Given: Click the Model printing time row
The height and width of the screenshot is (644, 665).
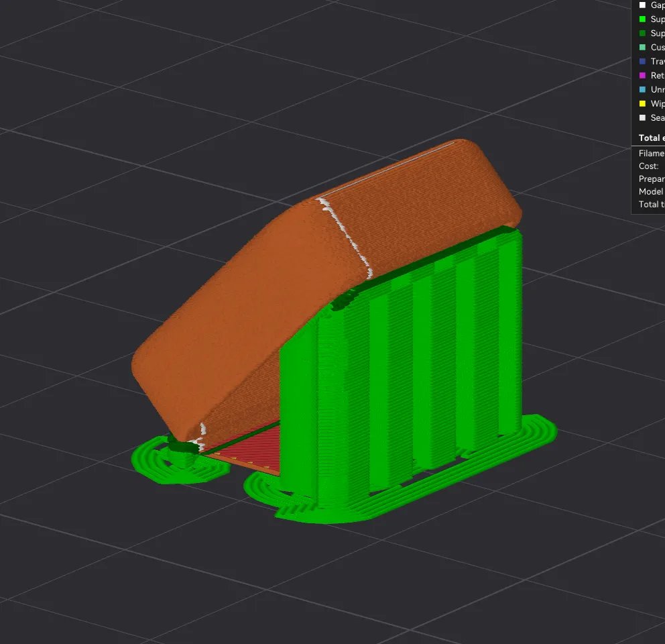Looking at the screenshot, I should 651,191.
